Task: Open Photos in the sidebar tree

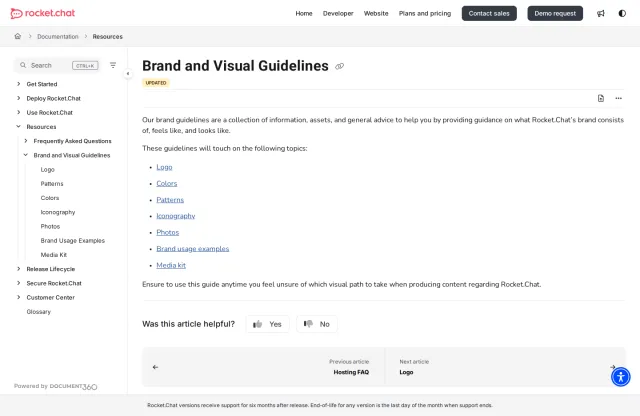Action: point(50,226)
